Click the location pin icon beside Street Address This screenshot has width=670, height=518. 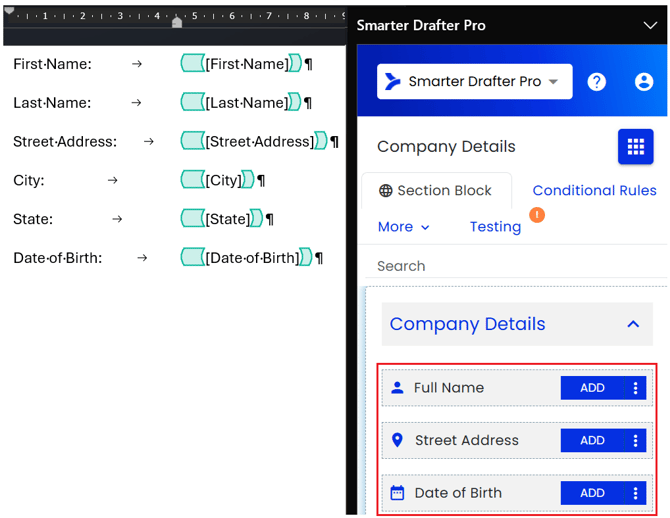pyautogui.click(x=397, y=440)
